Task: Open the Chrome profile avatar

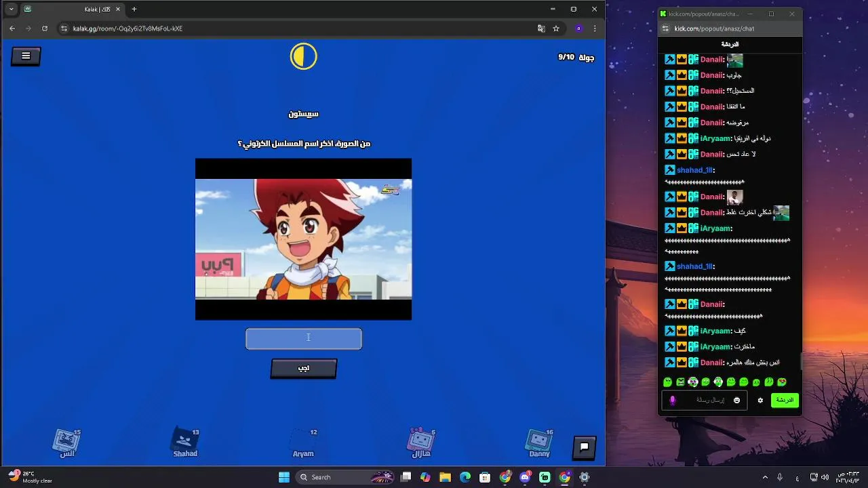Action: (578, 28)
